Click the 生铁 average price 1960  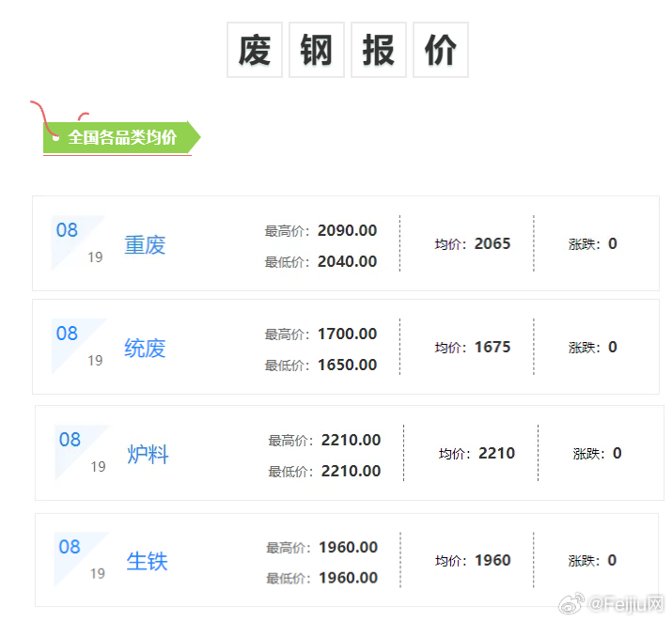point(492,560)
